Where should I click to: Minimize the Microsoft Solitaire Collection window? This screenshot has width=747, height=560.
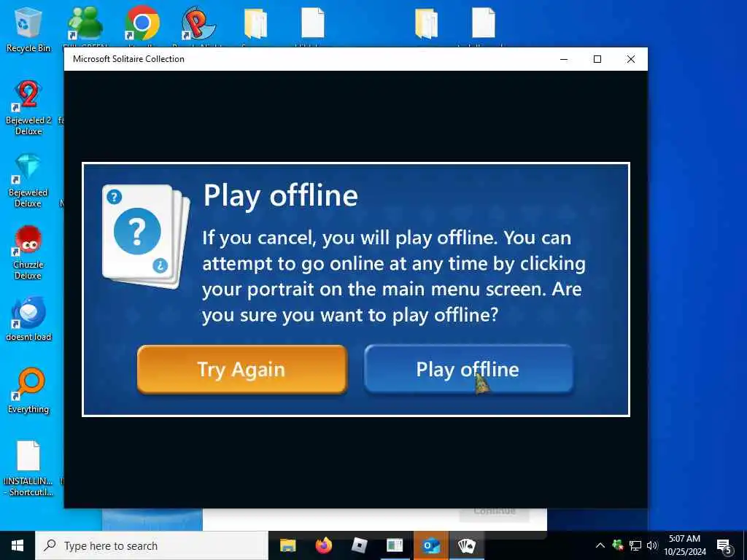point(564,59)
